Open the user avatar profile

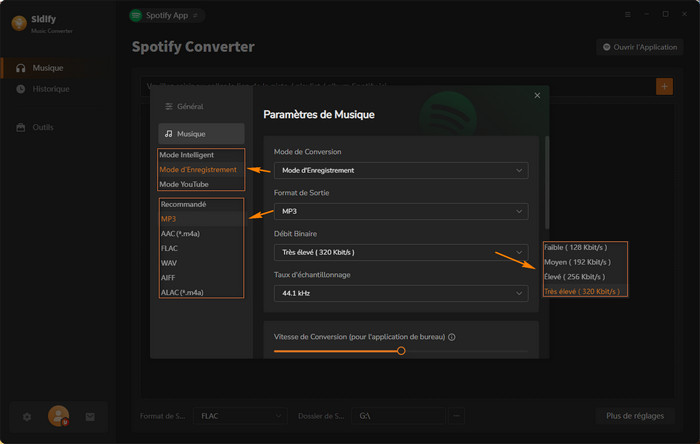click(x=58, y=416)
